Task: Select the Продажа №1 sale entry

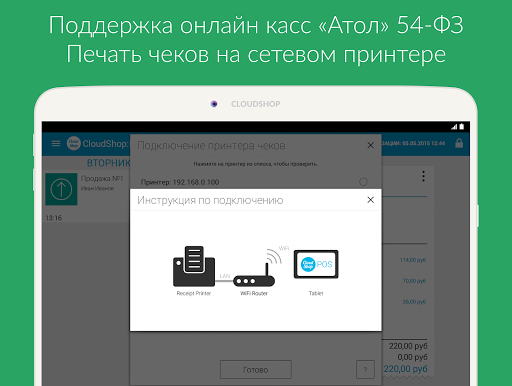Action: (x=87, y=189)
